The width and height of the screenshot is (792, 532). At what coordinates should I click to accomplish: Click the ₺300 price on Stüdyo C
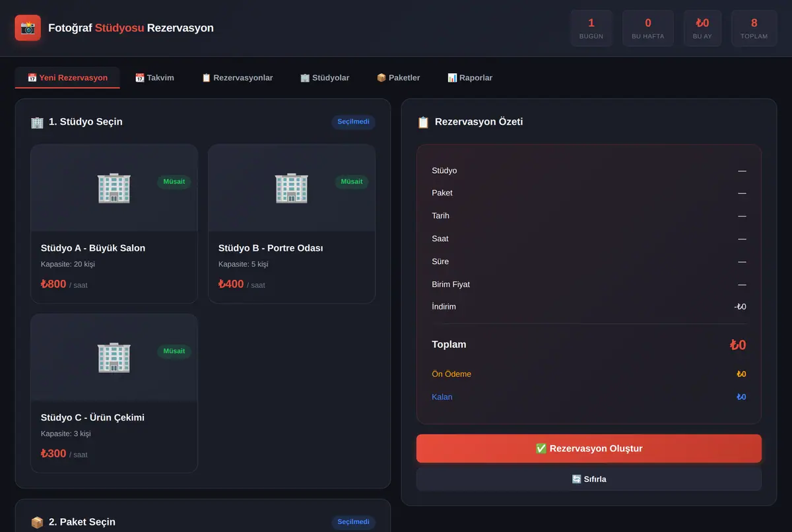click(53, 454)
